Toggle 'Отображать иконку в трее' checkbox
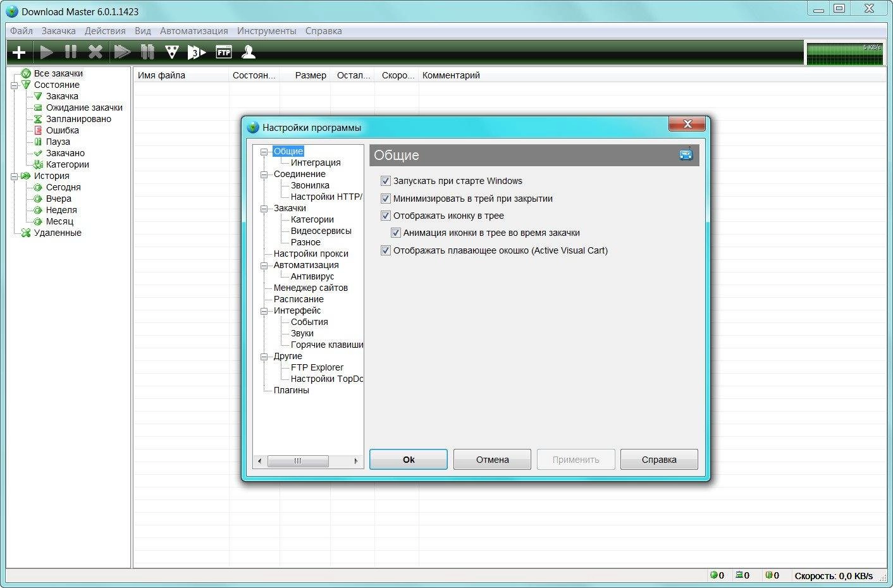This screenshot has width=893, height=588. (386, 216)
